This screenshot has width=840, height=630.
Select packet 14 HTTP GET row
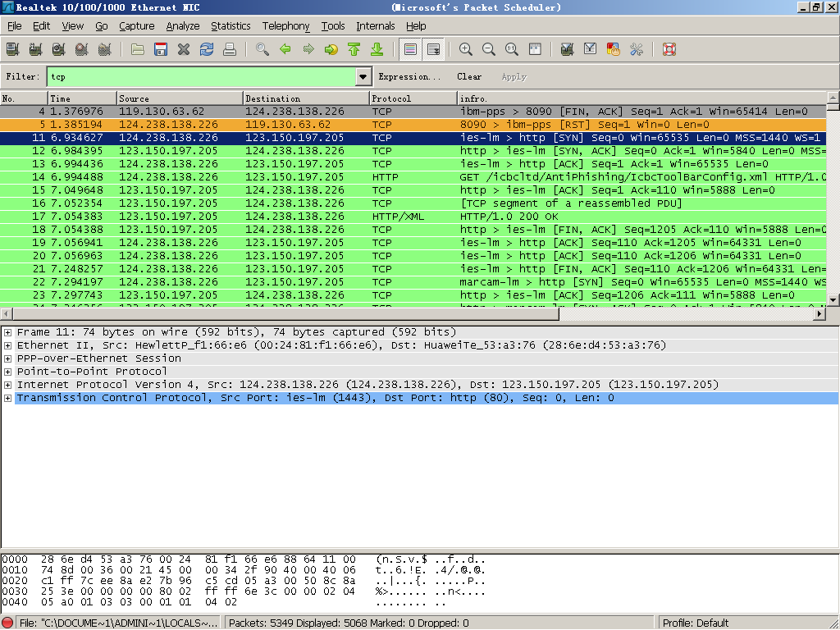click(x=413, y=177)
